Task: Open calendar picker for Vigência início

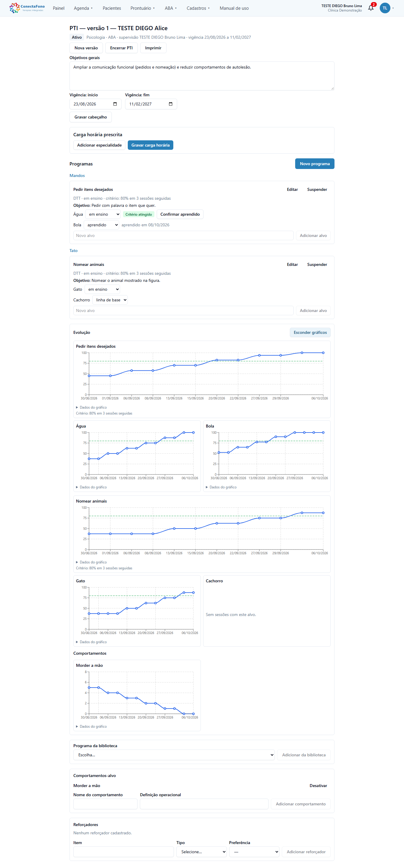Action: pyautogui.click(x=115, y=104)
